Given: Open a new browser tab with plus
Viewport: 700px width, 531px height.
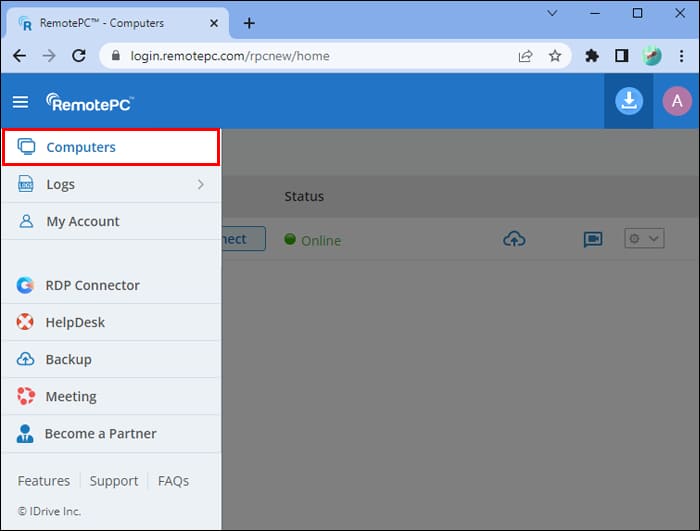Looking at the screenshot, I should coord(249,23).
